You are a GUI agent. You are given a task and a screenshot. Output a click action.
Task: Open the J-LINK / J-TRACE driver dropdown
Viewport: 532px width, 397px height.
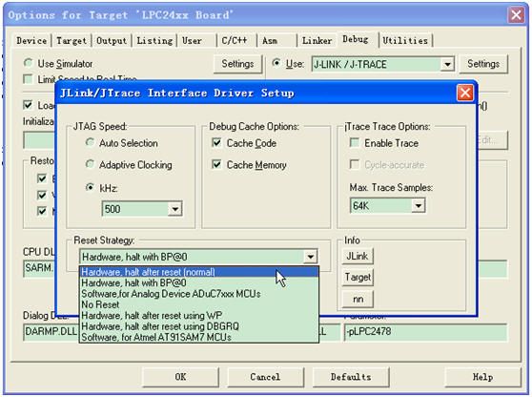pos(447,64)
